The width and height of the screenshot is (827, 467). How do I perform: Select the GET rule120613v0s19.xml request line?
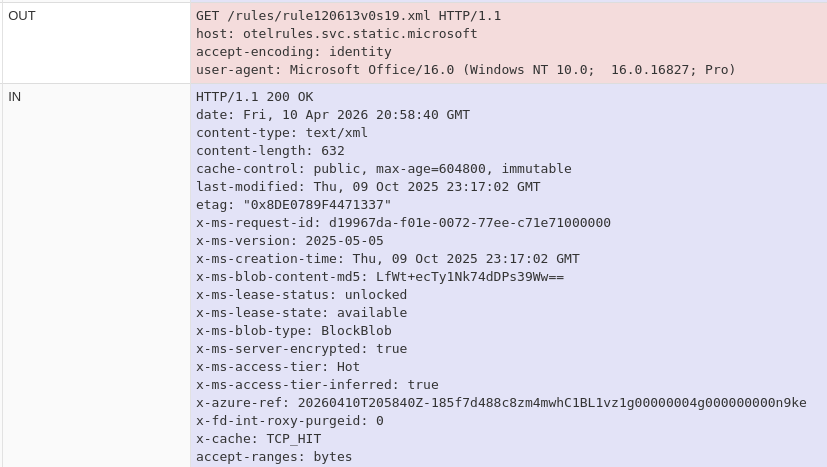tap(348, 16)
